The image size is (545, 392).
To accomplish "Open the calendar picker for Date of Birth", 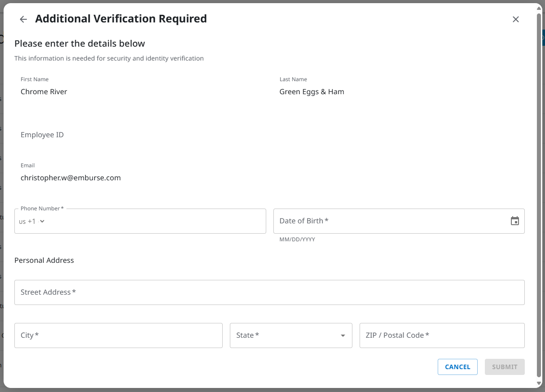I will 514,221.
